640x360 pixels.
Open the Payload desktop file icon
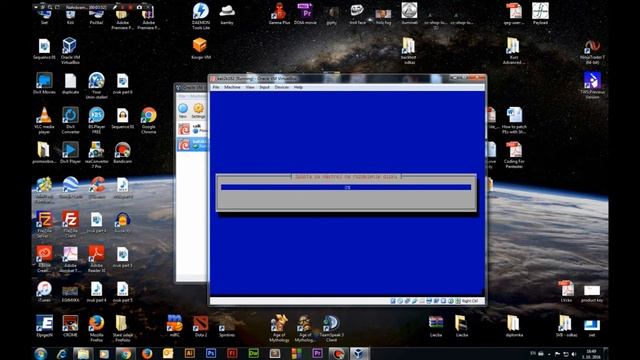(x=540, y=14)
